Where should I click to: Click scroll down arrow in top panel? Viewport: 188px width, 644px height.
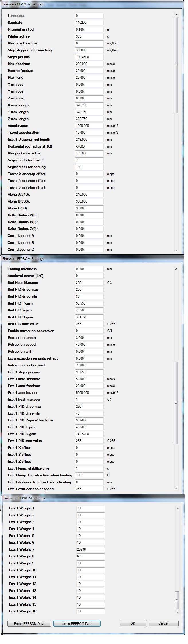(x=176, y=250)
